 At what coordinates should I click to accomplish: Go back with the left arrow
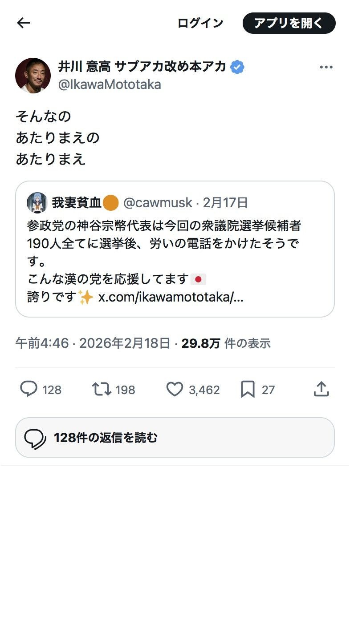tap(23, 23)
